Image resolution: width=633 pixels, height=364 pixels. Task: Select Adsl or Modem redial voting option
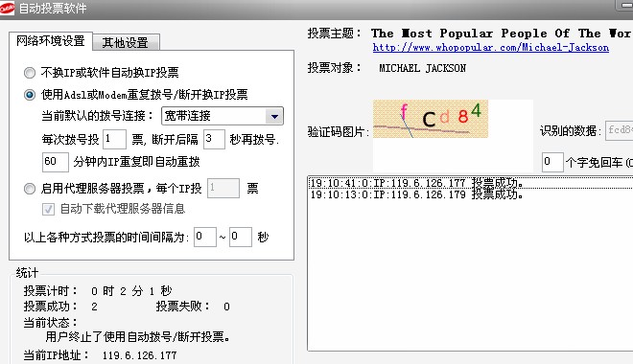pyautogui.click(x=30, y=95)
